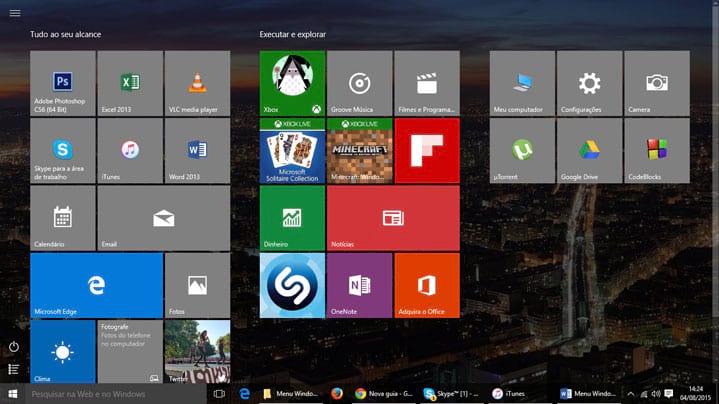Launch the Microsoft Edge tile
719x404 pixels.
pos(96,285)
